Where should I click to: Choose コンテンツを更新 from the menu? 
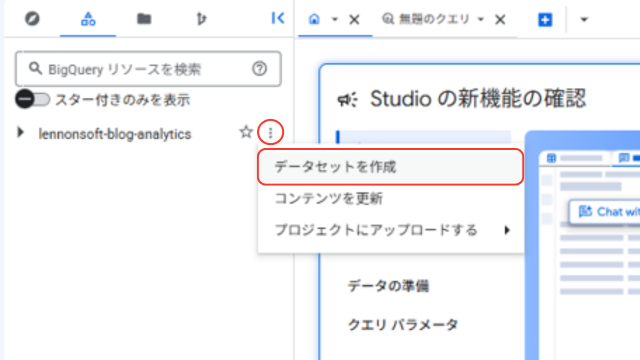pos(391,199)
